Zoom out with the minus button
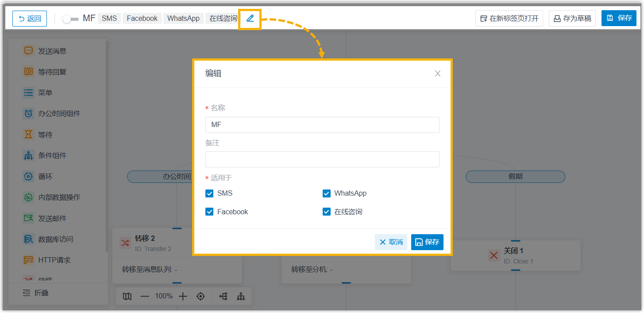 point(145,297)
